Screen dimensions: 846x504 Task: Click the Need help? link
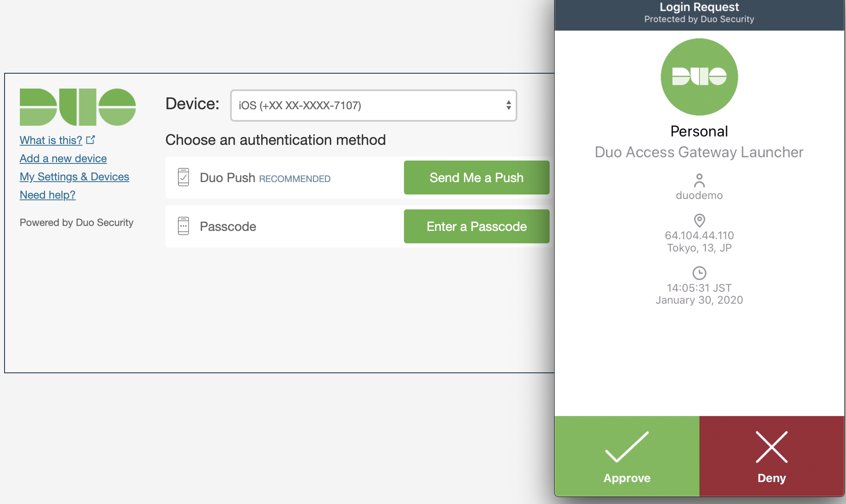(48, 195)
